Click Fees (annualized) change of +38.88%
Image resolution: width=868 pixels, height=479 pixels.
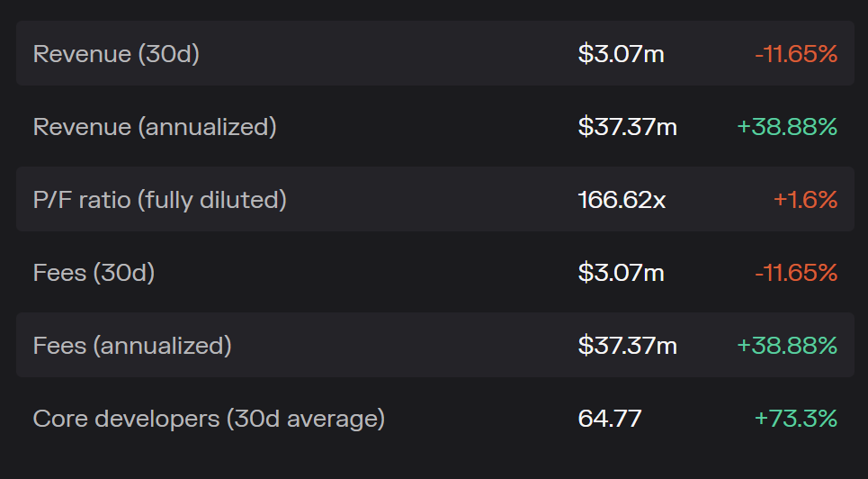pyautogui.click(x=787, y=346)
